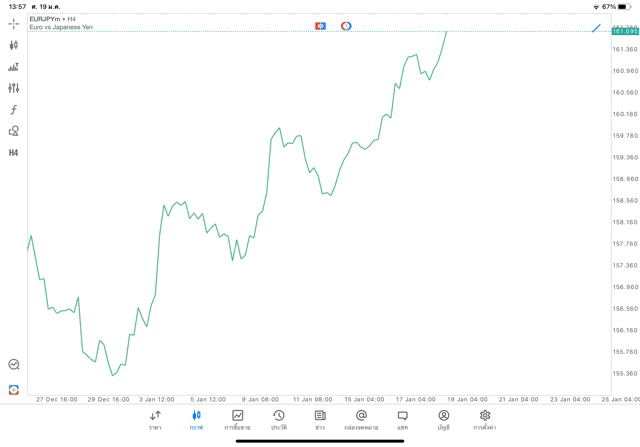Image resolution: width=640 pixels, height=447 pixels.
Task: Open the chart type candlestick icon
Action: [x=14, y=45]
